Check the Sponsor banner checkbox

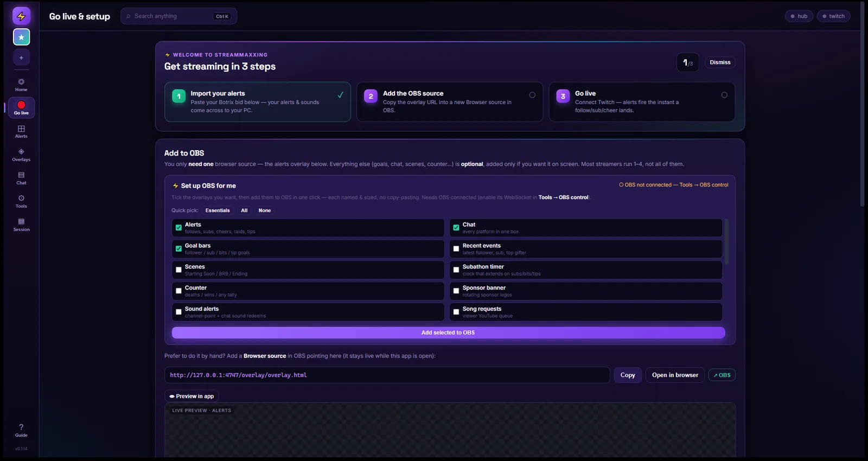coord(456,291)
